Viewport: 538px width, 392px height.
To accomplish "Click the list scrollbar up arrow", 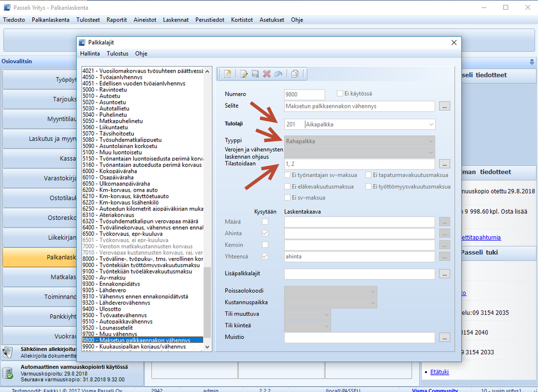I will pyautogui.click(x=207, y=71).
